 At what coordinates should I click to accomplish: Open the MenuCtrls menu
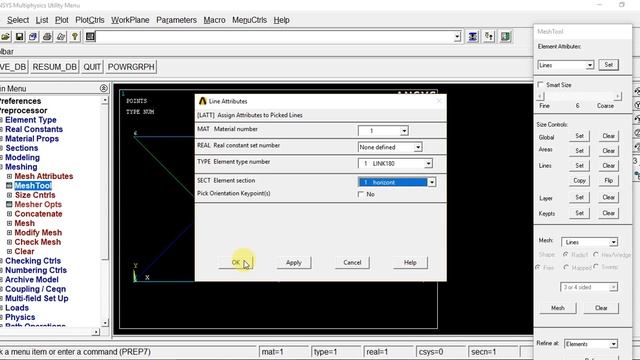pos(249,20)
